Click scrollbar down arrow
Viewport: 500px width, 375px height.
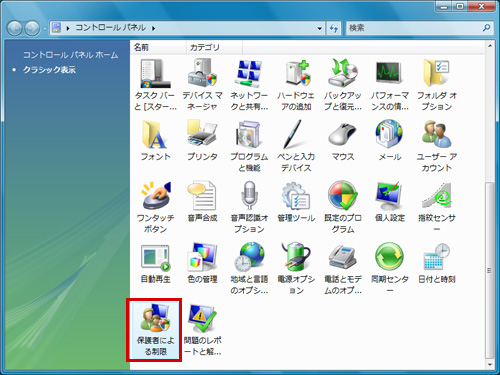490,365
